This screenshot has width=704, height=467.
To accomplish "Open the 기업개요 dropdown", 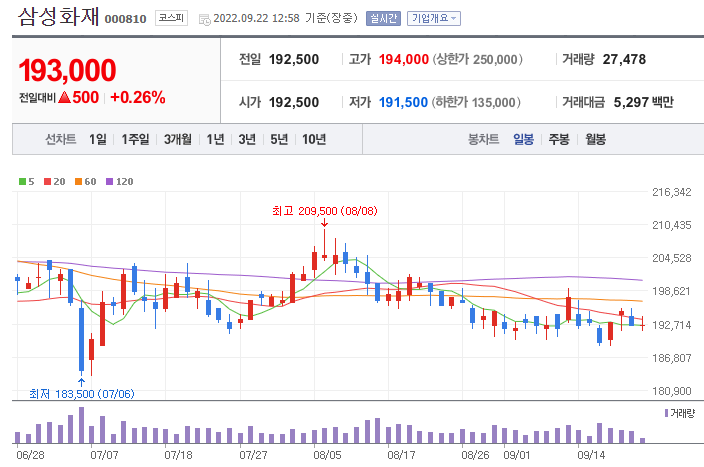I will pos(434,18).
